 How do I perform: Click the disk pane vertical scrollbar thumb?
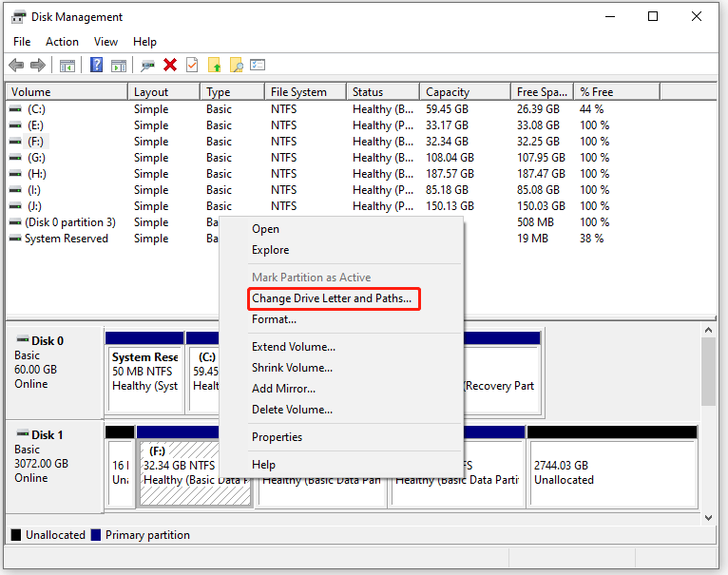(x=708, y=372)
